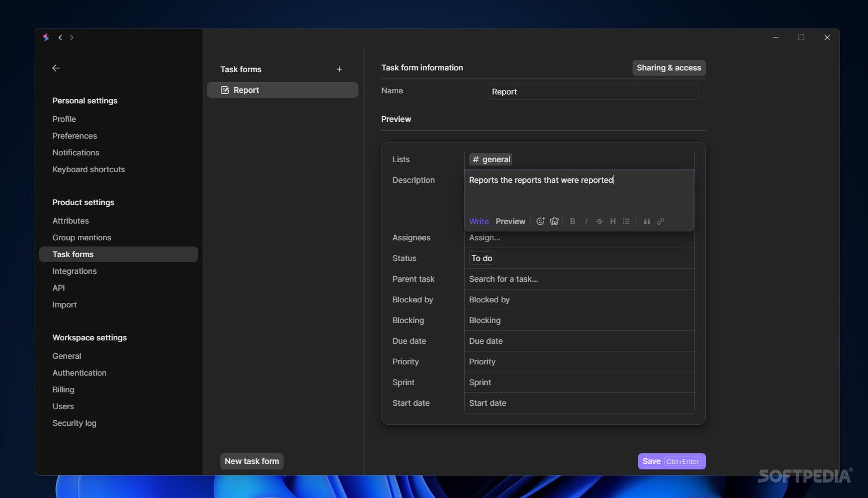This screenshot has width=868, height=498.
Task: Open the Due date picker
Action: tap(579, 341)
